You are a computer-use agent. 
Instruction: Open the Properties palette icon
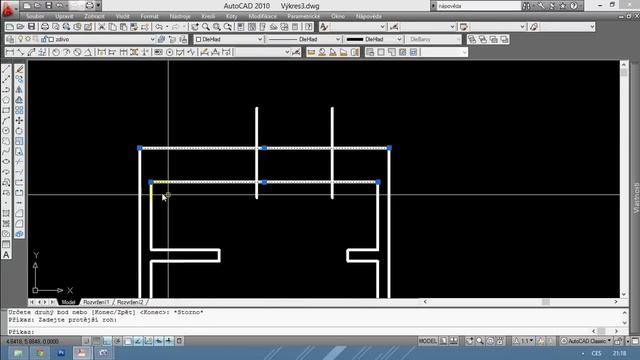tap(241, 27)
